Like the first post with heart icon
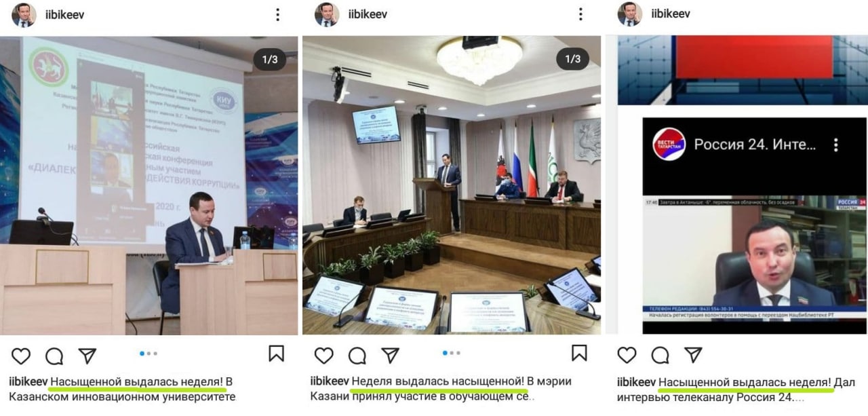 click(x=21, y=356)
